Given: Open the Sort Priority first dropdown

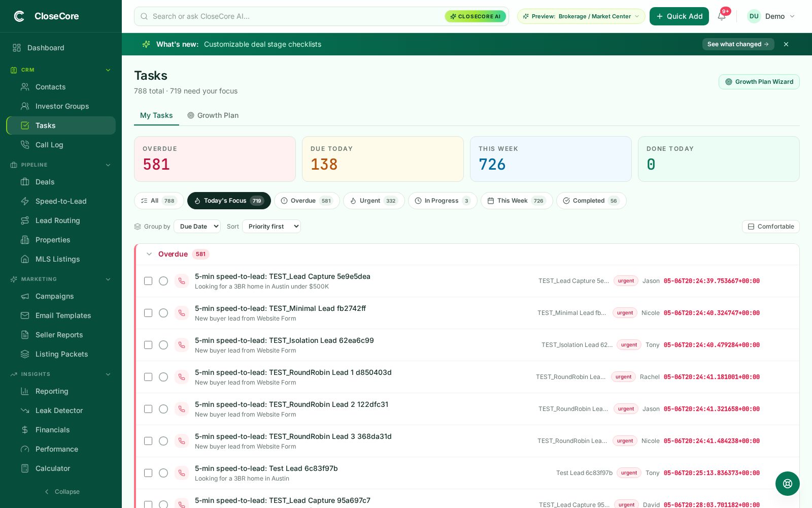Looking at the screenshot, I should pos(272,227).
